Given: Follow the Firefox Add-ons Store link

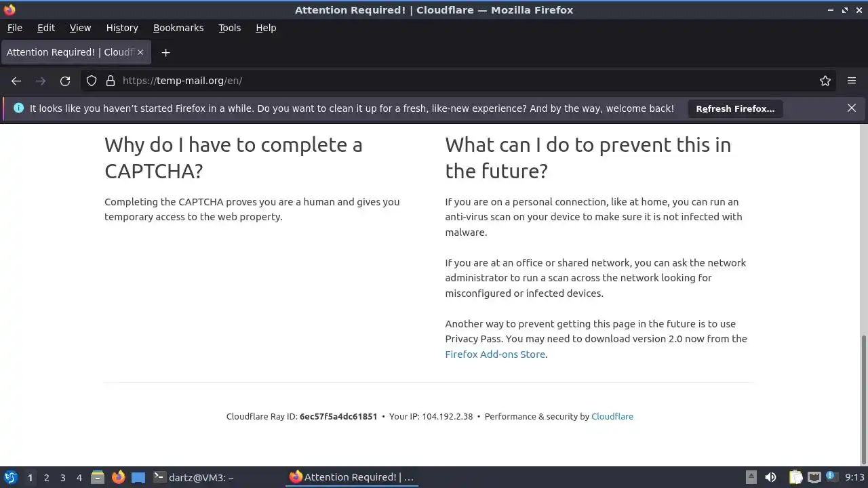Looking at the screenshot, I should click(495, 354).
